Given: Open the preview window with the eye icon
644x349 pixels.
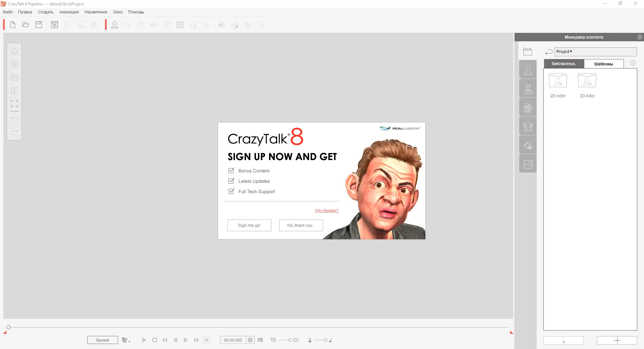Looking at the screenshot, I should click(54, 24).
